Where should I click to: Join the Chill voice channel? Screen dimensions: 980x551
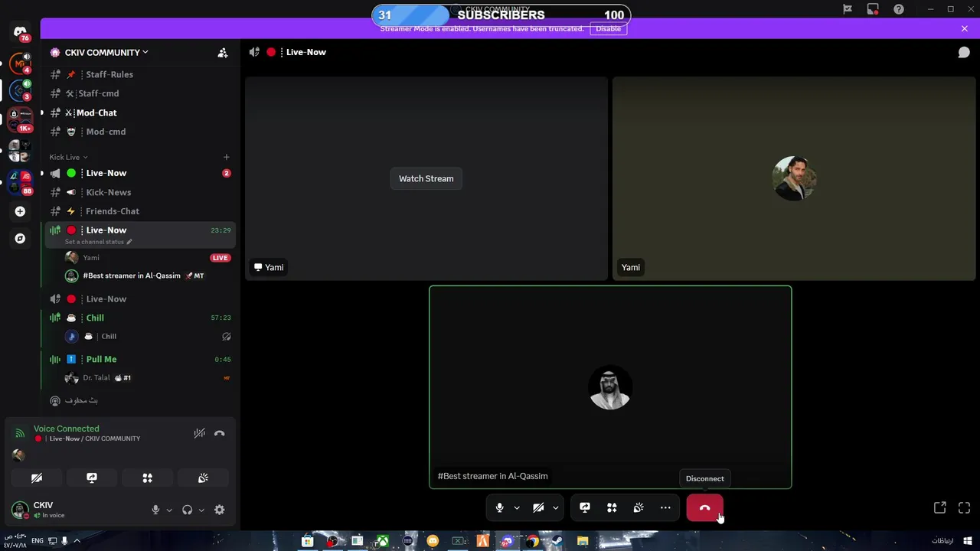coord(139,318)
